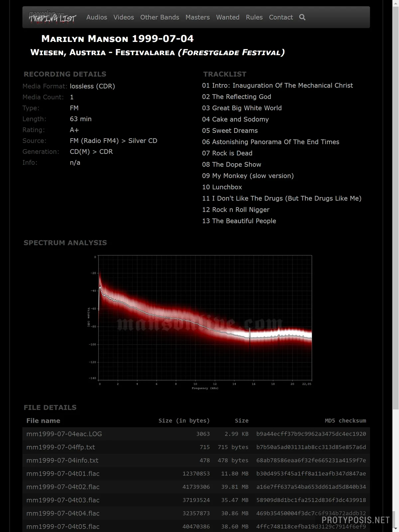View the trading Rules page

click(254, 17)
